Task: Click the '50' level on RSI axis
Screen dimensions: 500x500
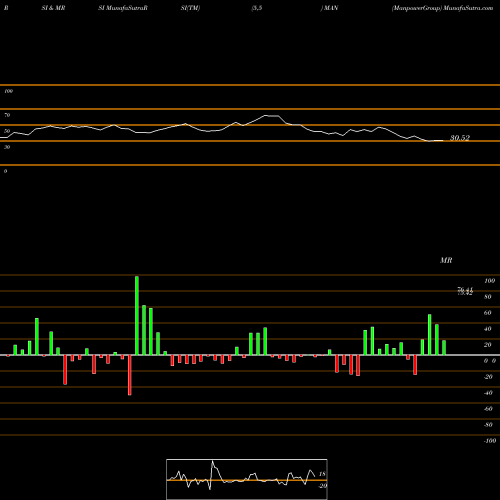Action: pos(7,131)
